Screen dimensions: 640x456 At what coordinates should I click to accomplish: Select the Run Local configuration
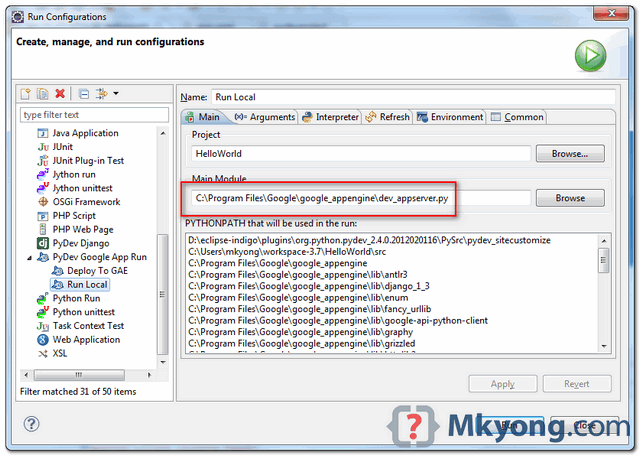click(x=80, y=285)
